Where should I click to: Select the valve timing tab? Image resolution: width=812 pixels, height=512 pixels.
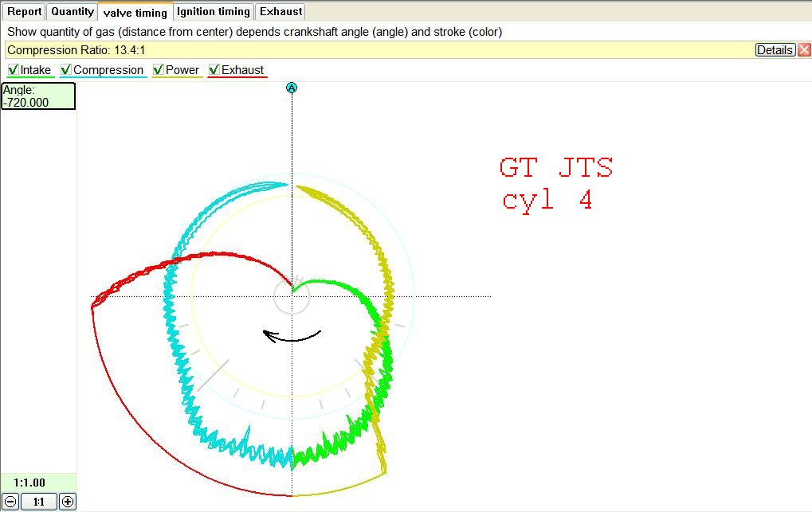135,13
